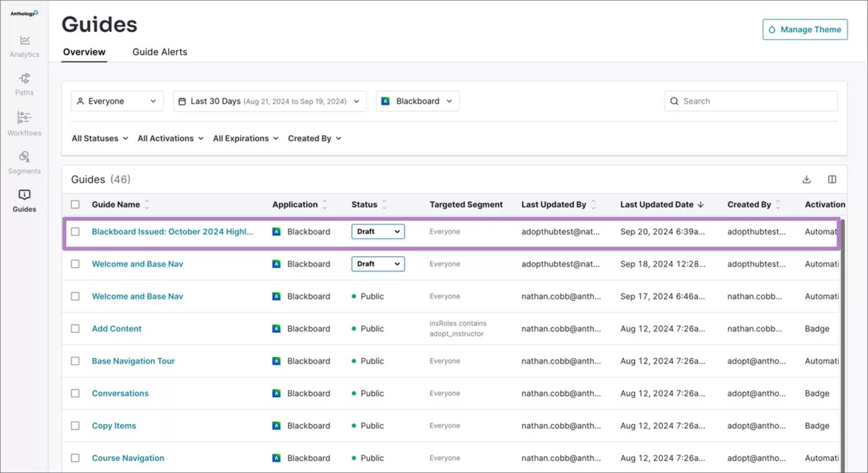Select the Segments sidebar icon
The width and height of the screenshot is (868, 473).
tap(24, 161)
